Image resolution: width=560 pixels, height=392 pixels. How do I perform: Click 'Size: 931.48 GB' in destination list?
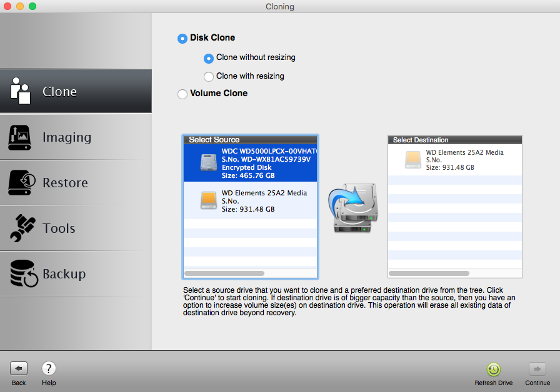coord(450,168)
